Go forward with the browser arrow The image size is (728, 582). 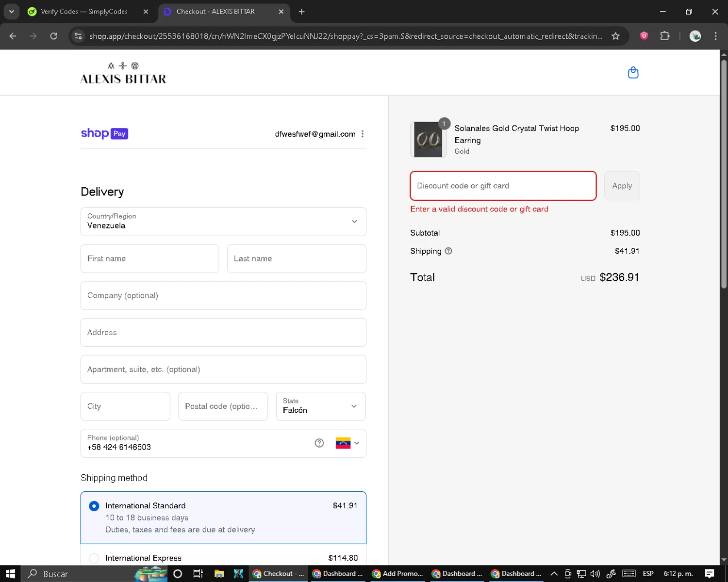[x=33, y=36]
